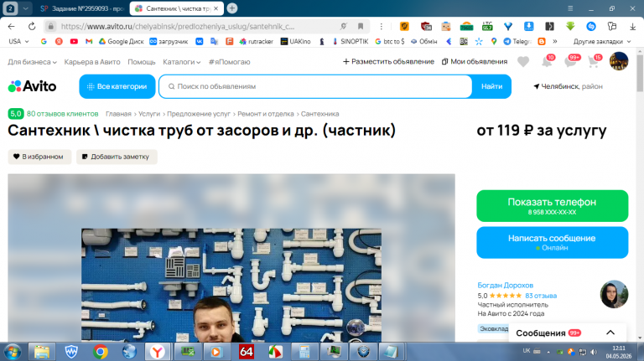Click Разместить объявление
Screen dimensions: 644x361
click(388, 61)
